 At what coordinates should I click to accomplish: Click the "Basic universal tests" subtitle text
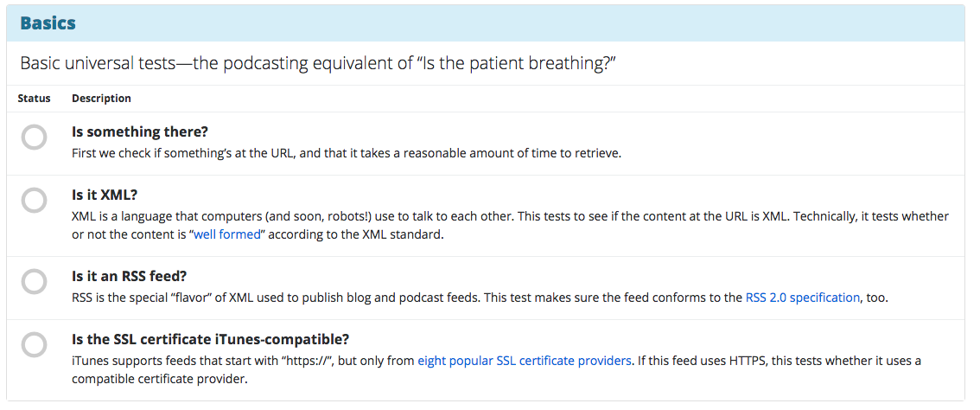click(x=318, y=64)
